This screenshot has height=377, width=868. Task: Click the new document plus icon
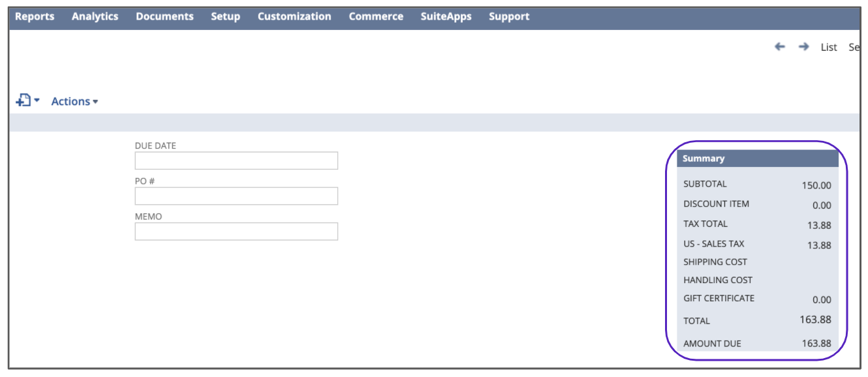click(24, 100)
